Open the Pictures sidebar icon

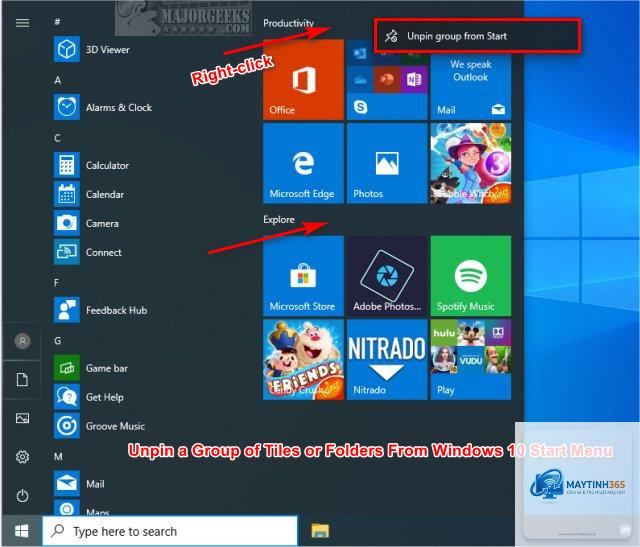tap(22, 418)
